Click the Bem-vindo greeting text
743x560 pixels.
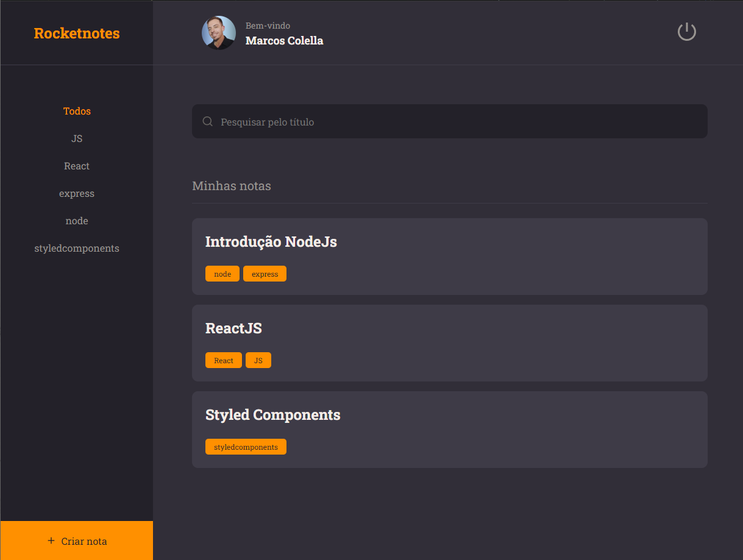pos(268,26)
